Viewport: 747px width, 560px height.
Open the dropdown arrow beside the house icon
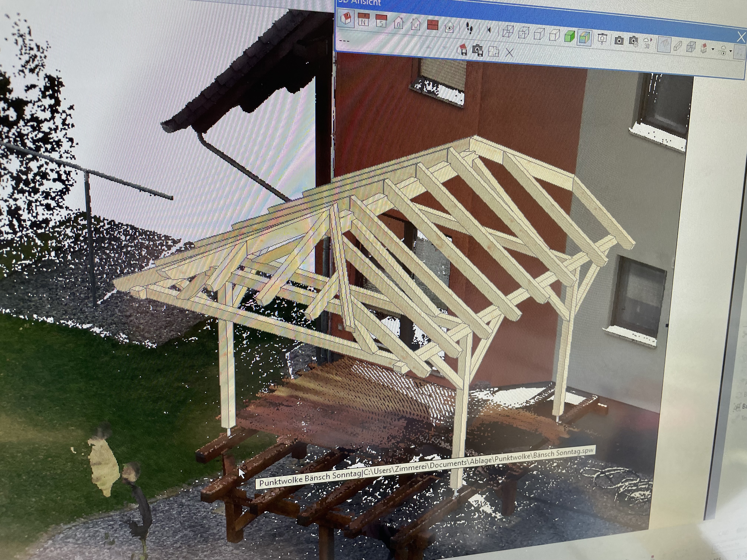click(713, 49)
